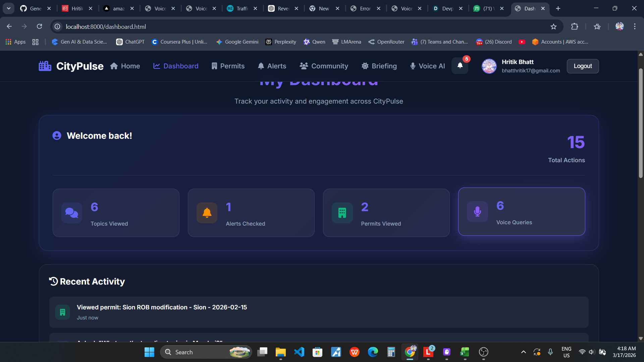Click the Topics Viewed chat bubbles icon
The height and width of the screenshot is (362, 644).
pyautogui.click(x=72, y=213)
